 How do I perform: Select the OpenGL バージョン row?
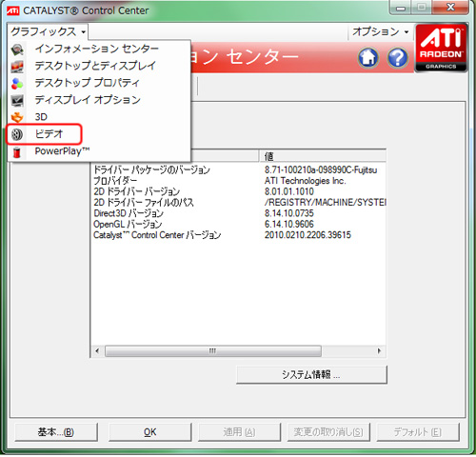[239, 224]
